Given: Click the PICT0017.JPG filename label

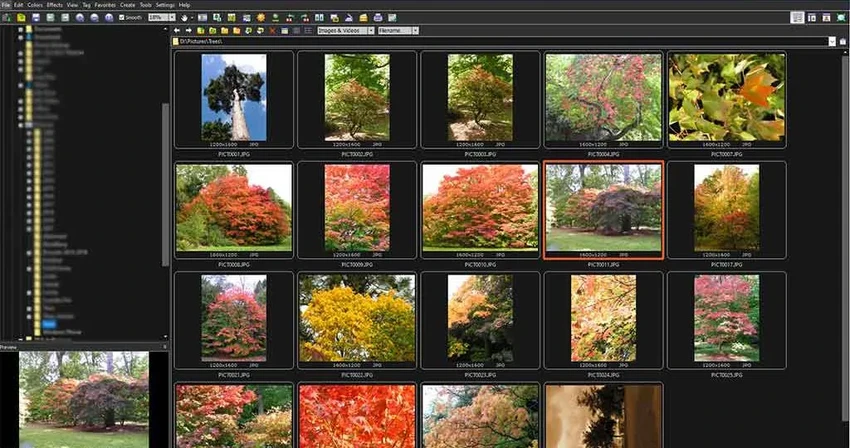Looking at the screenshot, I should pyautogui.click(x=726, y=265).
